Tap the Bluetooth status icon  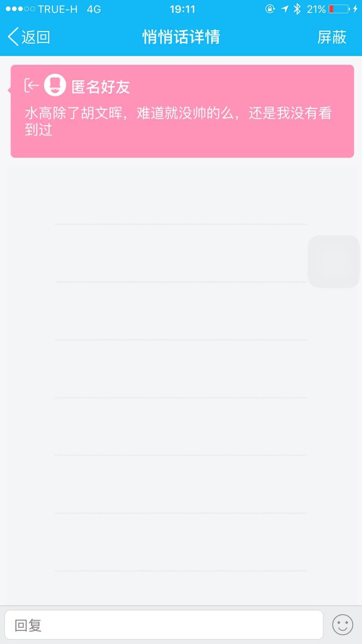pyautogui.click(x=297, y=9)
